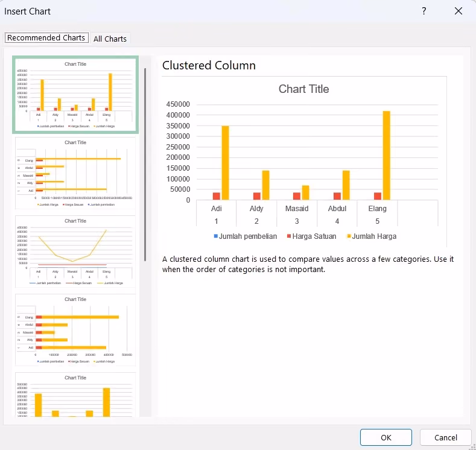Click the Clustered Column heading
This screenshot has width=476, height=450.
(x=209, y=65)
